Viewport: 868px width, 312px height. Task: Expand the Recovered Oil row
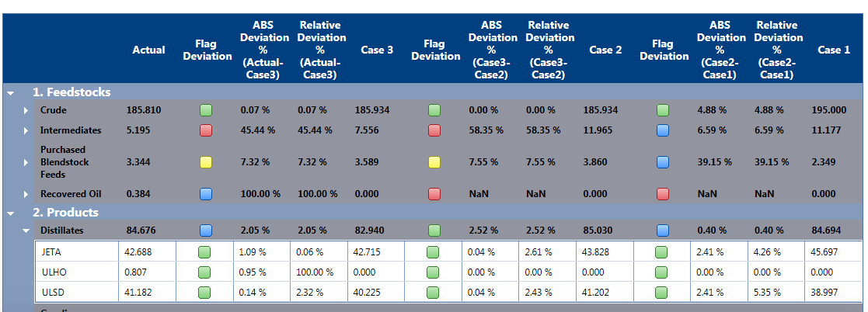[x=26, y=194]
